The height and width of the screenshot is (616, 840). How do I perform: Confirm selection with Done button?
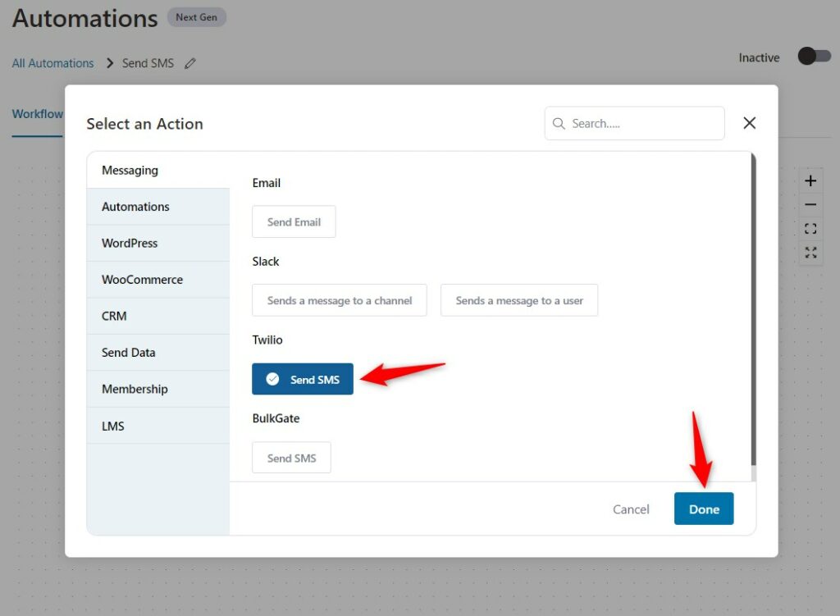(704, 509)
